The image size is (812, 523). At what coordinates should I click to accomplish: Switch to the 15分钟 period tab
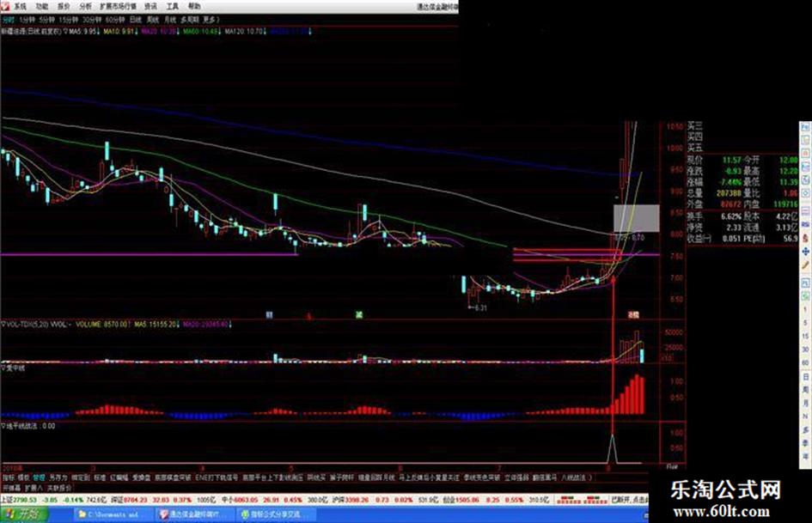(x=69, y=20)
